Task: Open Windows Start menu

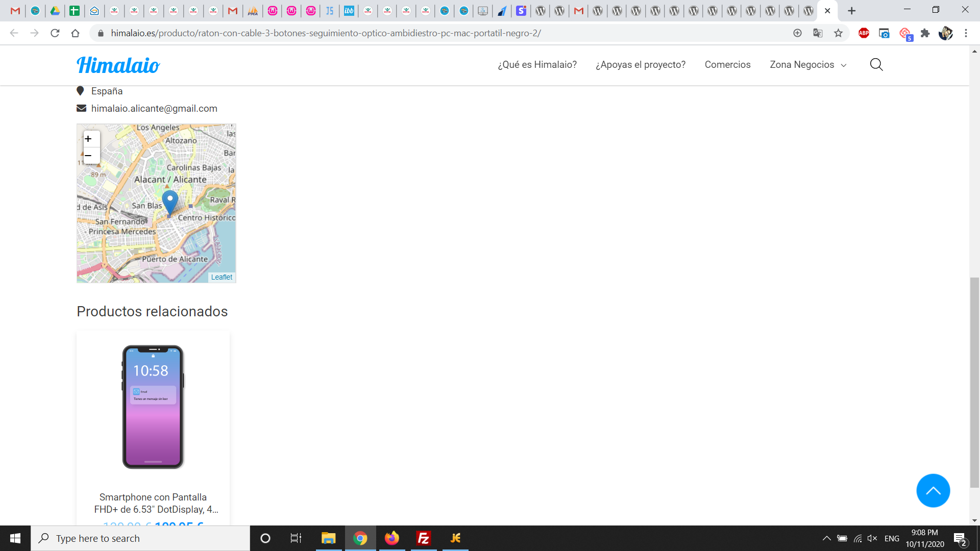Action: (x=15, y=538)
